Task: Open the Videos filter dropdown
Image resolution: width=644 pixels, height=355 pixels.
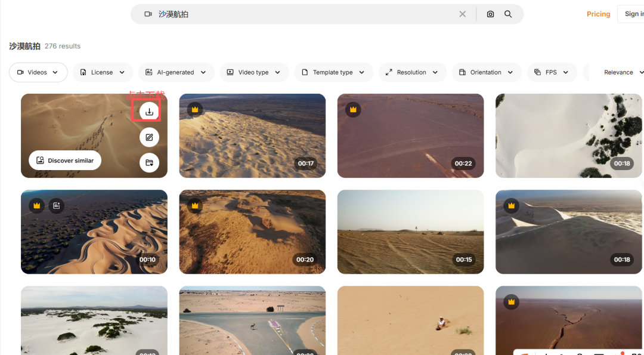Action: [x=38, y=72]
